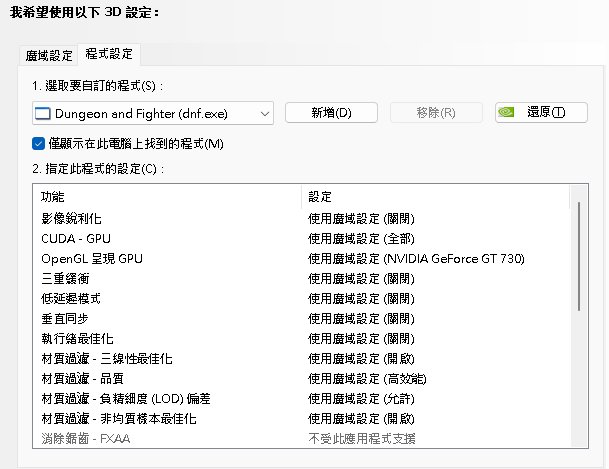Click the vertical scrollbar of settings list

click(x=579, y=256)
